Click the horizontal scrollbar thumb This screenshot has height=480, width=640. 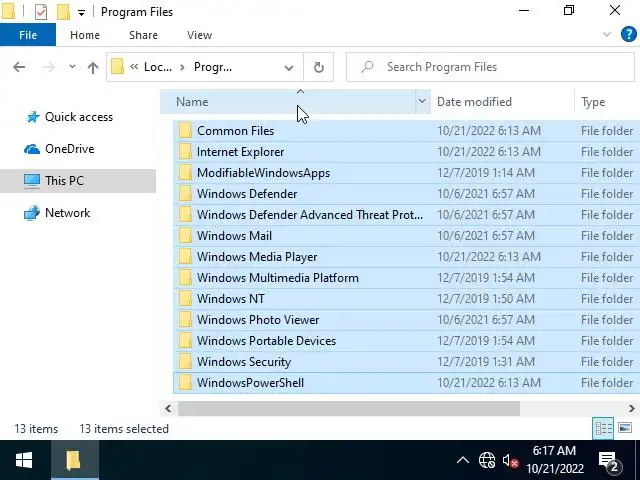pyautogui.click(x=349, y=408)
